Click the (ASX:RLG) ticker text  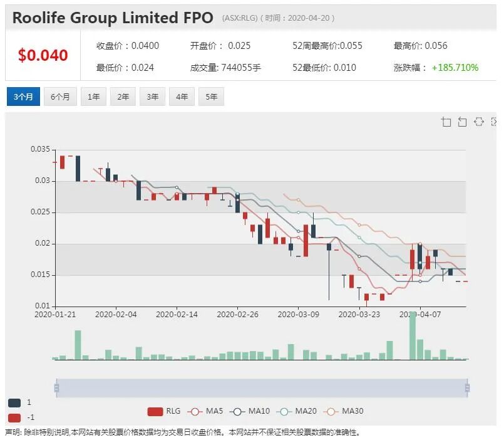(x=240, y=18)
